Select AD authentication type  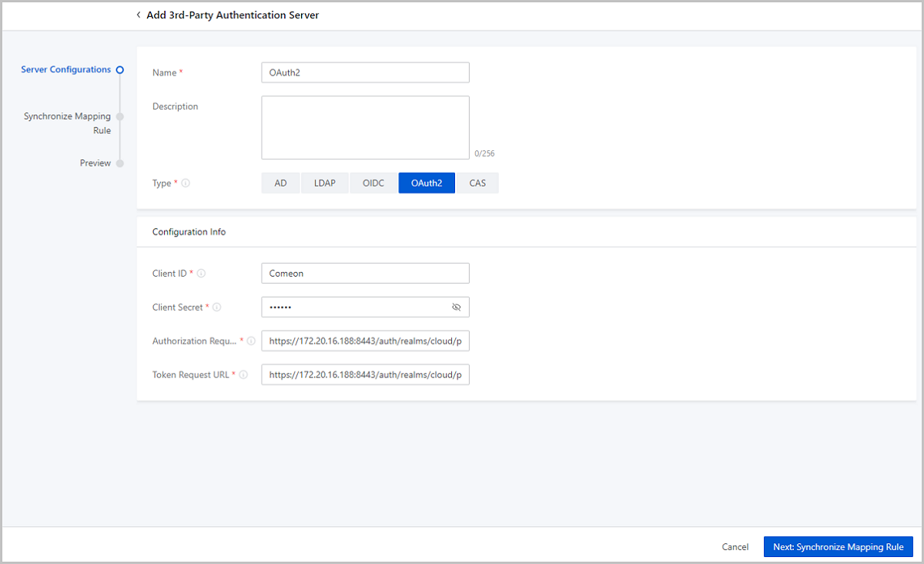click(280, 183)
